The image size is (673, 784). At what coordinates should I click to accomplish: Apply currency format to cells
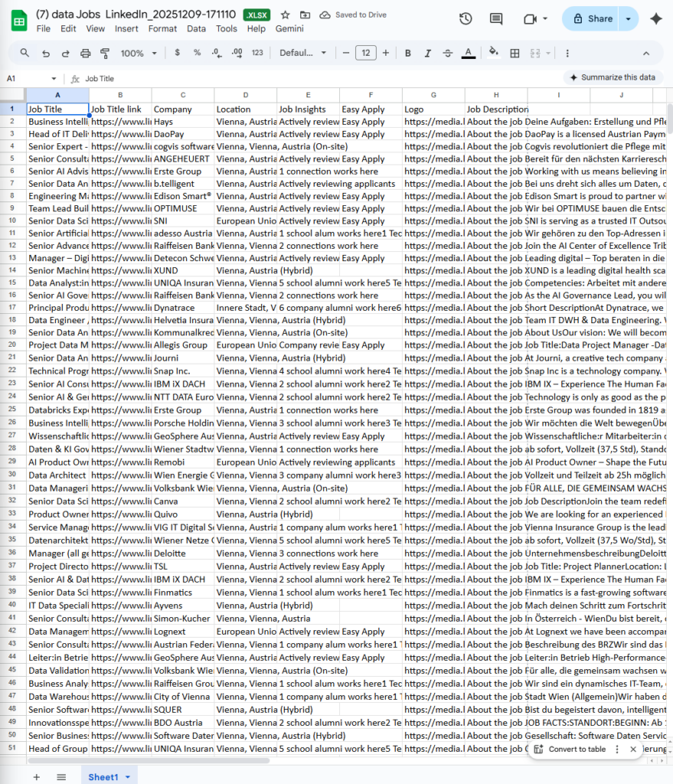click(x=176, y=53)
